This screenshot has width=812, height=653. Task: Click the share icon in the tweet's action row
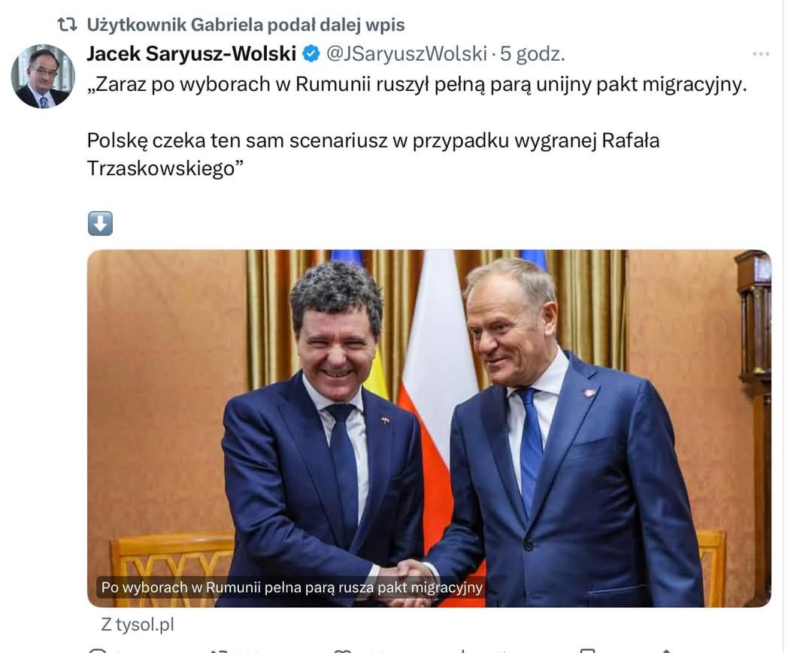(x=668, y=651)
